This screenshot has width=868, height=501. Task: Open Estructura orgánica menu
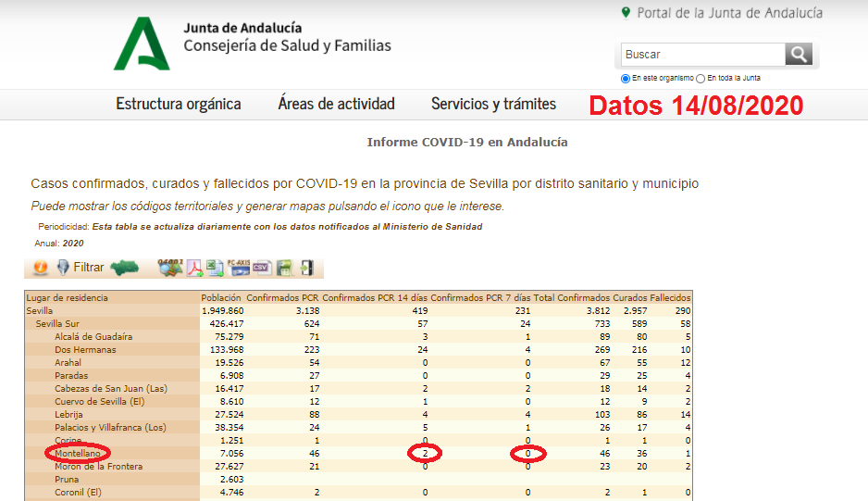179,104
